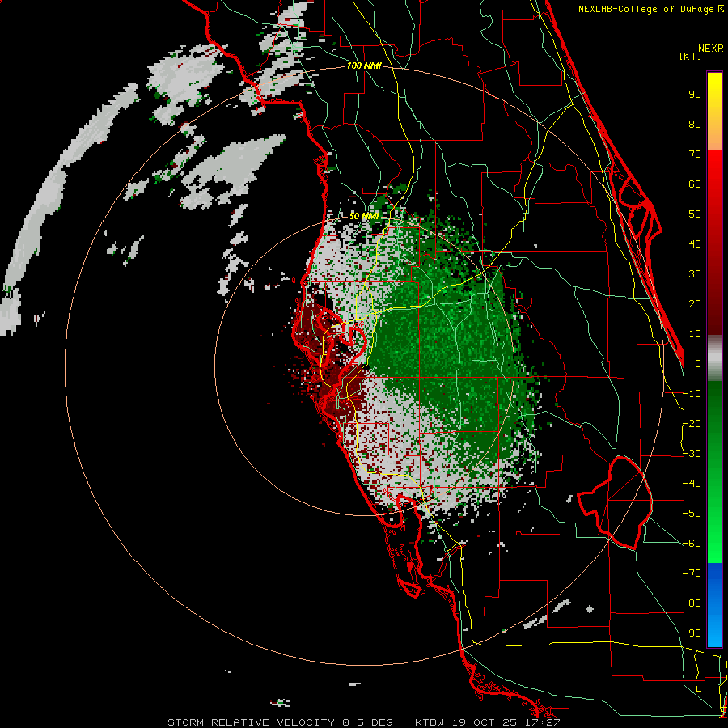Click the 50 scale value on color bar
728x728 pixels.
point(695,214)
